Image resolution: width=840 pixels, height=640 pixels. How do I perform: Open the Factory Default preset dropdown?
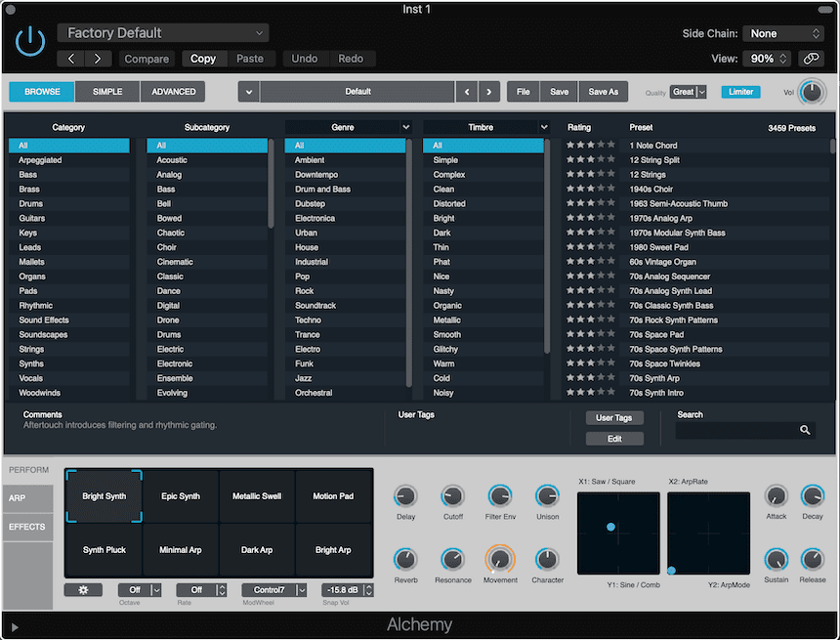(x=163, y=33)
